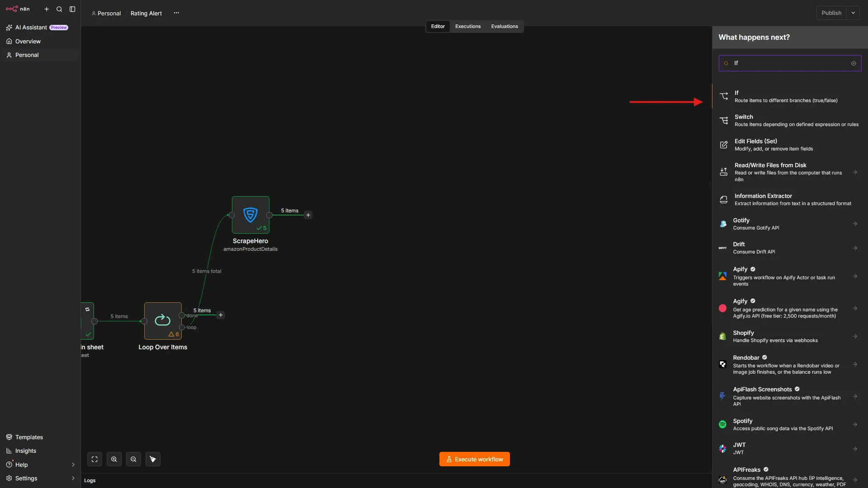Image resolution: width=868 pixels, height=488 pixels.
Task: Expand the Settings submenu
Action: pos(73,478)
